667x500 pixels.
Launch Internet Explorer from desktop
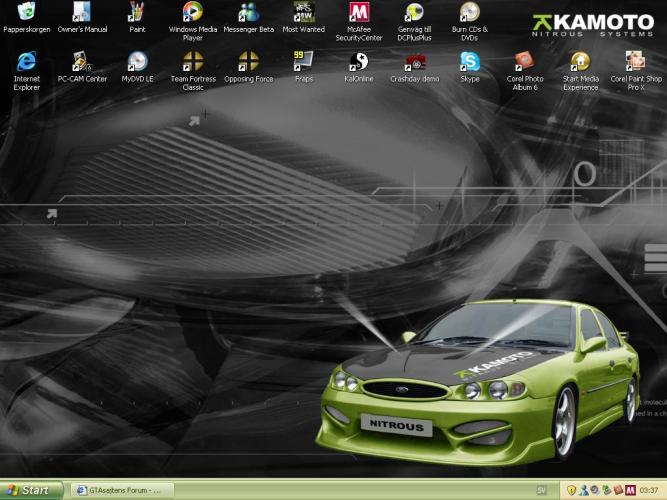(x=27, y=62)
